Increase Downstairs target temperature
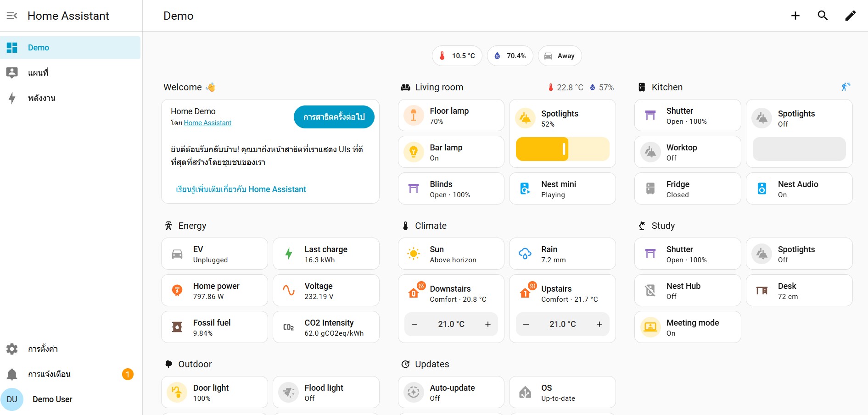 click(x=488, y=324)
